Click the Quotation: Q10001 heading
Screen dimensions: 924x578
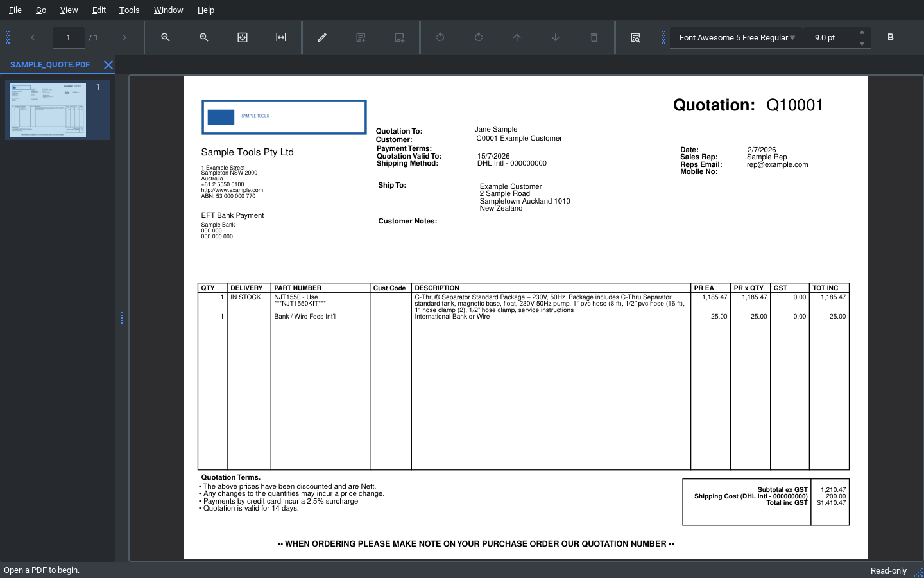[748, 105]
